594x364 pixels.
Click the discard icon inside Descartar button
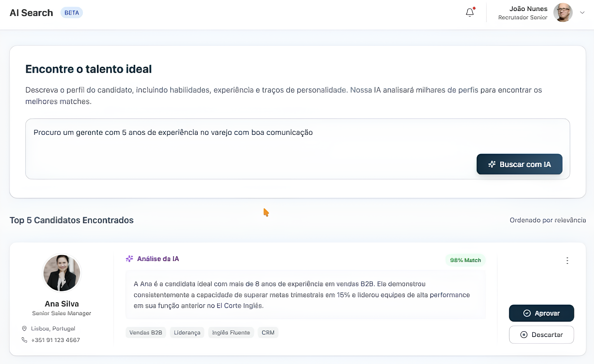click(524, 335)
